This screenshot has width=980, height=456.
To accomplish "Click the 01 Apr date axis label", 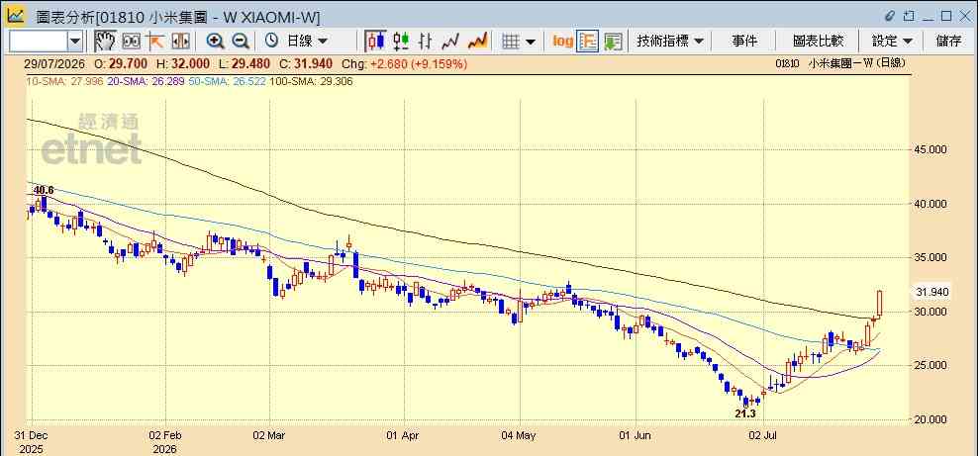I will point(403,435).
